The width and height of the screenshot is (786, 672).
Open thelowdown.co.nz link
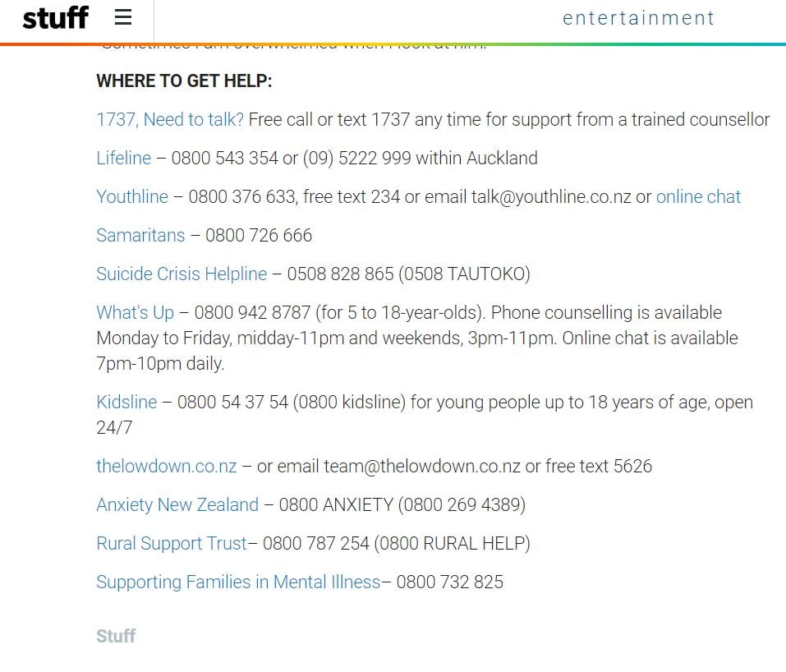tap(167, 466)
